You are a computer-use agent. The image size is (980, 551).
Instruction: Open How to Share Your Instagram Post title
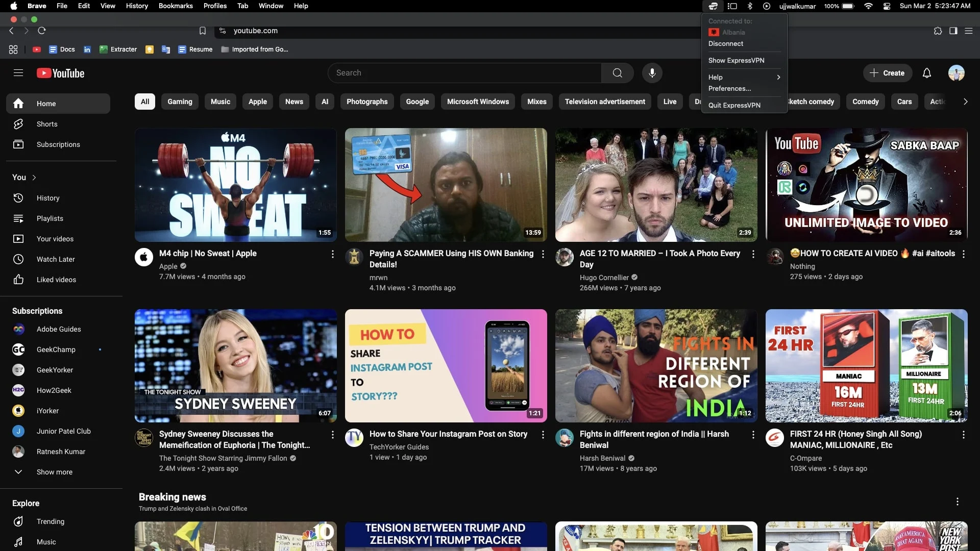448,434
